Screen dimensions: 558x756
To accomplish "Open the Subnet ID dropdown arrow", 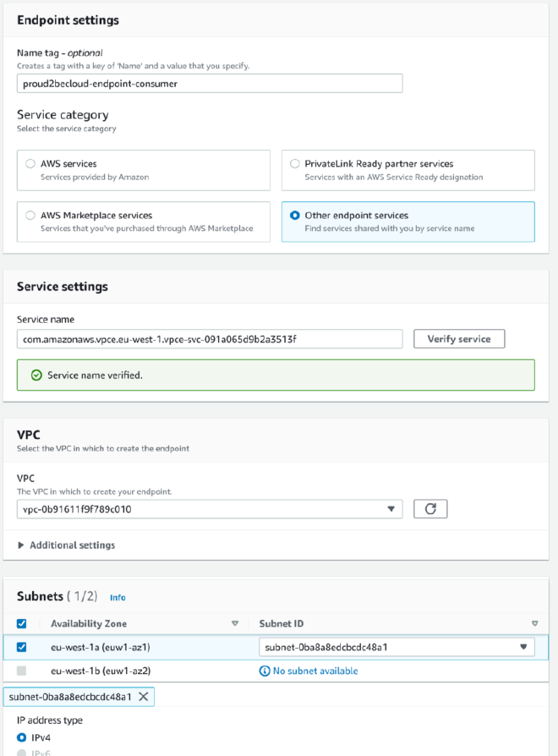I will tap(525, 647).
